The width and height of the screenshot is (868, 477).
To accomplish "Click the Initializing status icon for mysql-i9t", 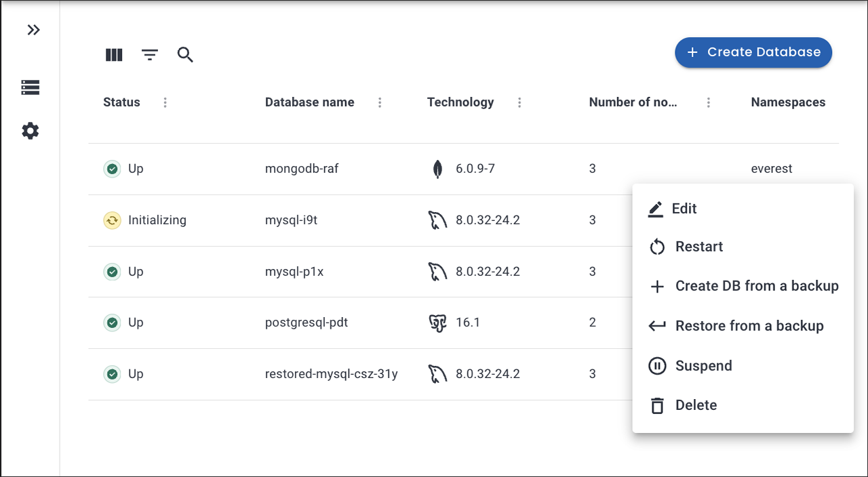I will (112, 220).
